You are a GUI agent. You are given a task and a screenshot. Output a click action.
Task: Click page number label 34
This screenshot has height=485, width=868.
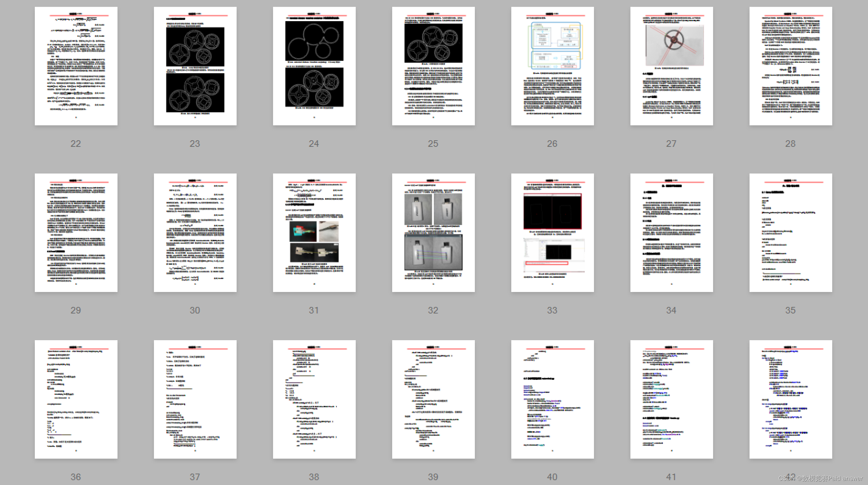tap(671, 310)
